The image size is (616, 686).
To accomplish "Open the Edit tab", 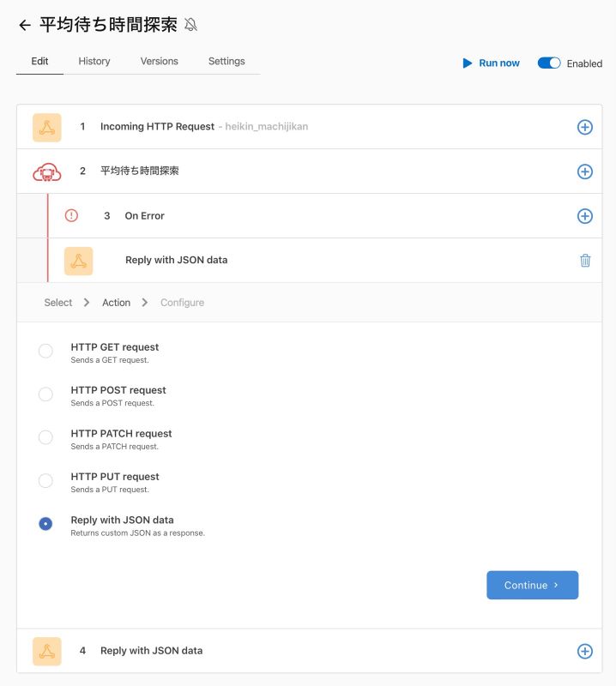I will (x=39, y=61).
